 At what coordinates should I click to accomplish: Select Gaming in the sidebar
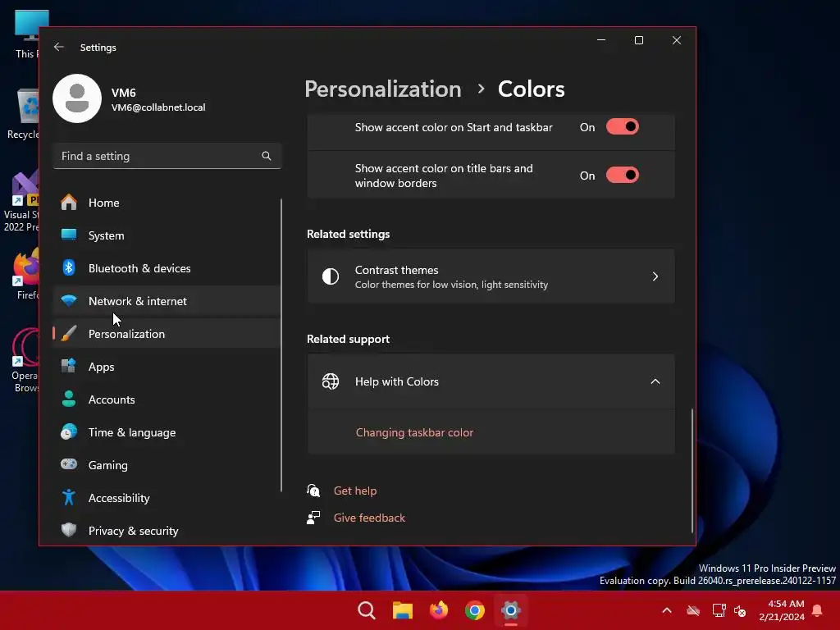tap(167, 464)
